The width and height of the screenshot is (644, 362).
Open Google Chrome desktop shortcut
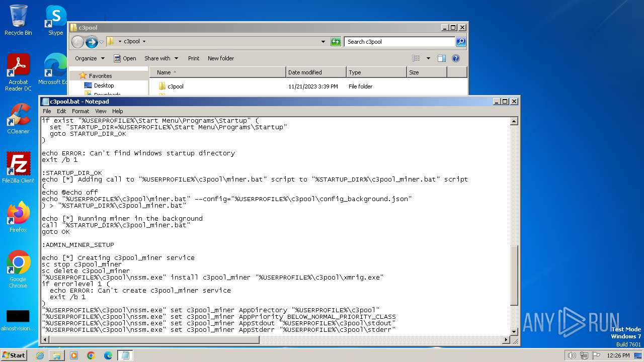tap(18, 269)
